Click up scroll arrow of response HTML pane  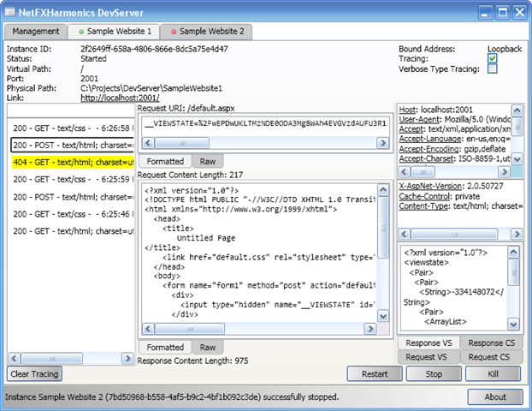[x=383, y=190]
